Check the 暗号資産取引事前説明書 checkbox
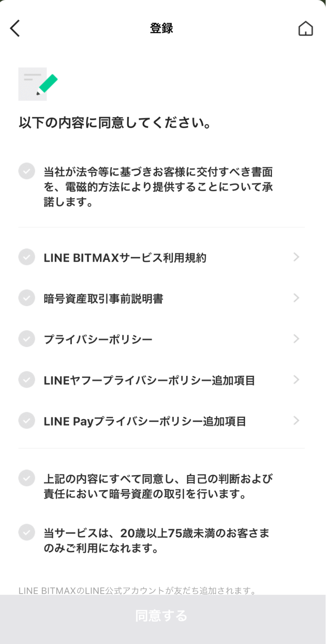This screenshot has width=326, height=644. tap(27, 298)
